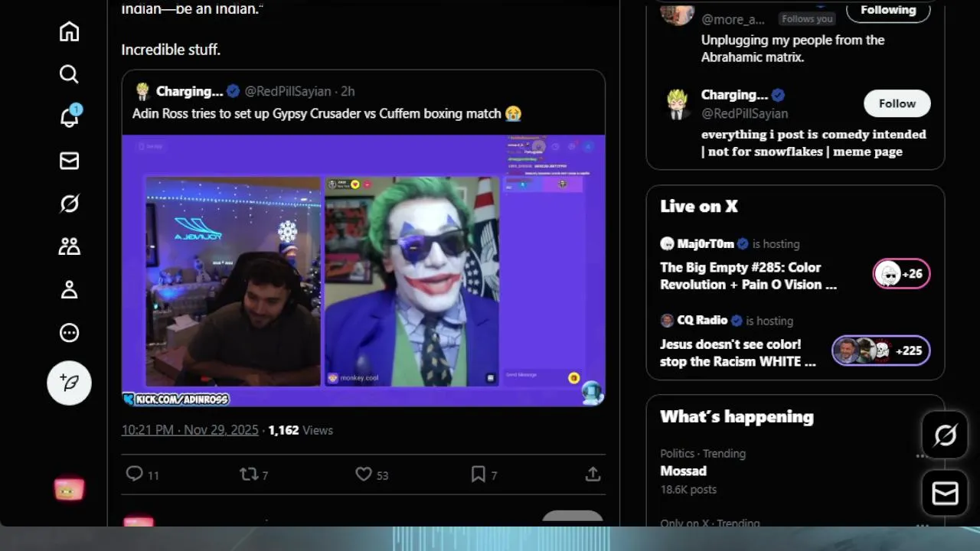Click the 'Incredible stuff.' post text
Screen dimensions: 980x551
pyautogui.click(x=171, y=49)
